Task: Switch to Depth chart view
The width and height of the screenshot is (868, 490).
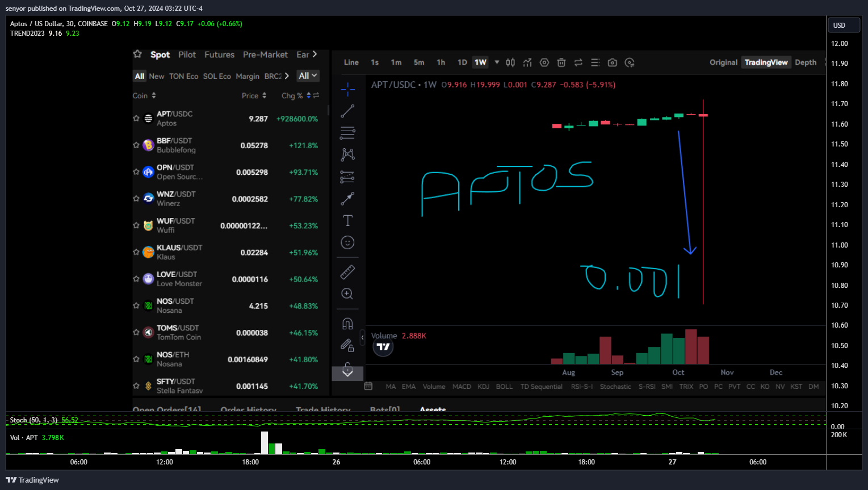Action: pyautogui.click(x=806, y=62)
